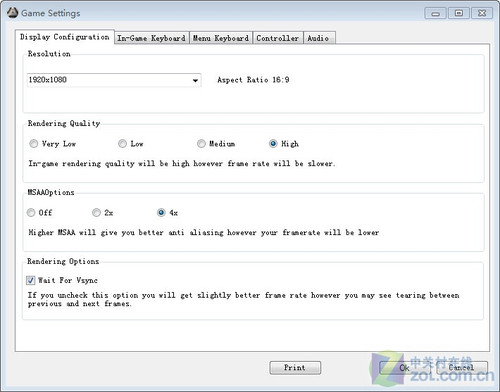Open the Display Configuration tab

point(65,37)
